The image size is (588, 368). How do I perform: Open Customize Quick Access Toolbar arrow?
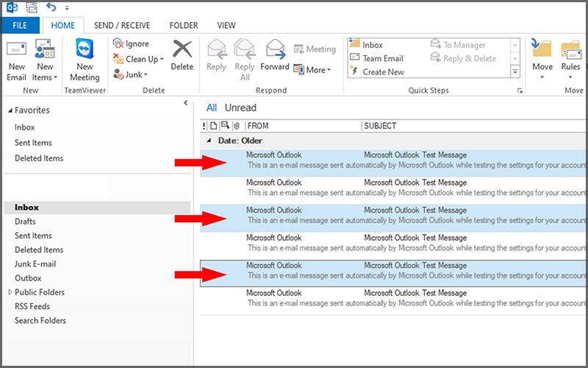pos(67,8)
